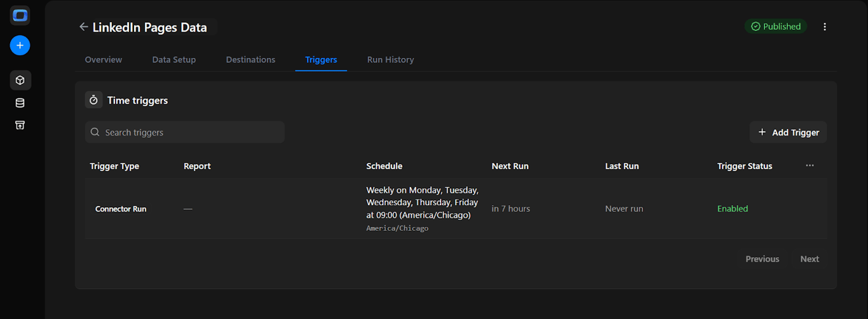Viewport: 868px width, 319px height.
Task: Click the 'Never run' cell
Action: pyautogui.click(x=624, y=208)
